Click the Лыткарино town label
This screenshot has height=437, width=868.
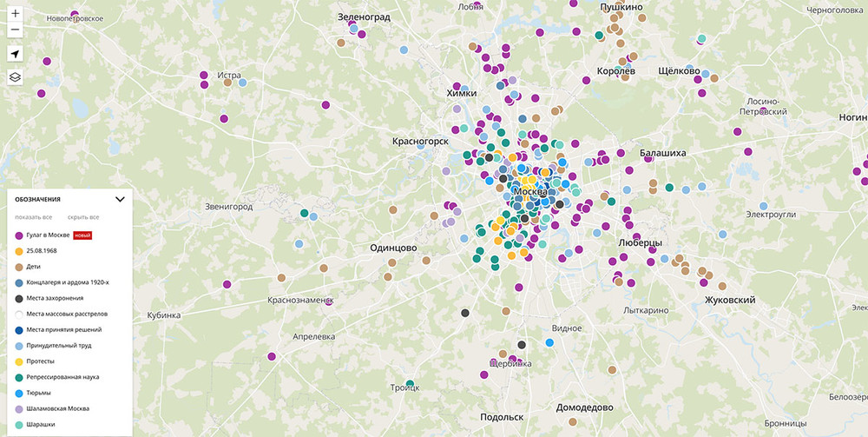(x=646, y=311)
